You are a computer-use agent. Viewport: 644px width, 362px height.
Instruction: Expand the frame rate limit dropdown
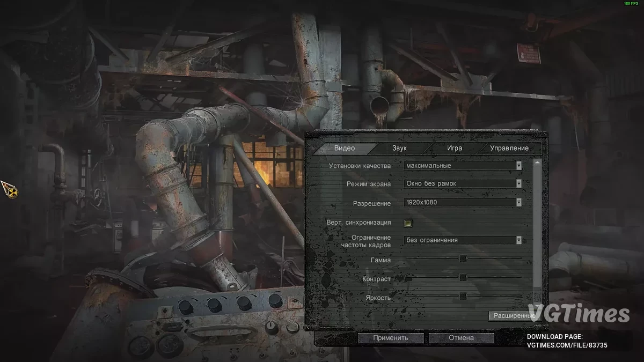[x=518, y=240]
